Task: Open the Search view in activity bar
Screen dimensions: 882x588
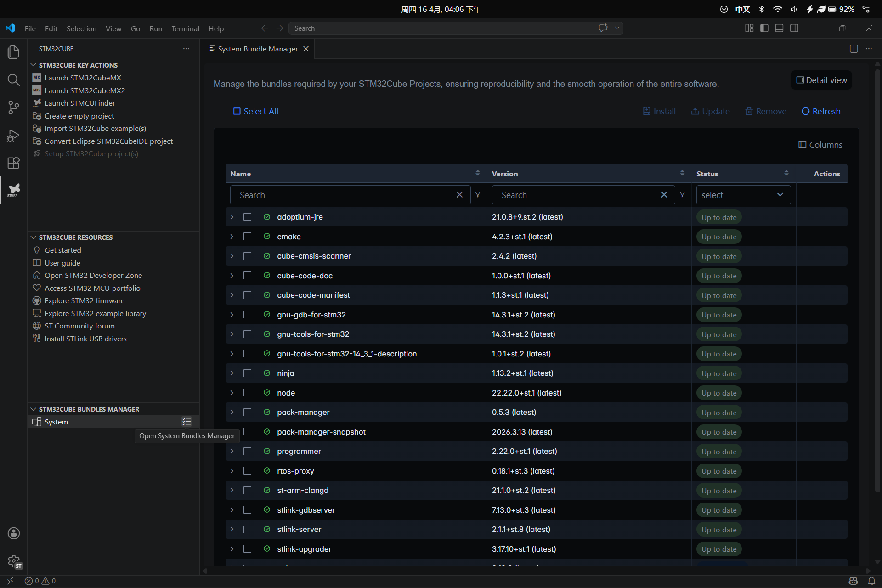Action: (x=13, y=80)
